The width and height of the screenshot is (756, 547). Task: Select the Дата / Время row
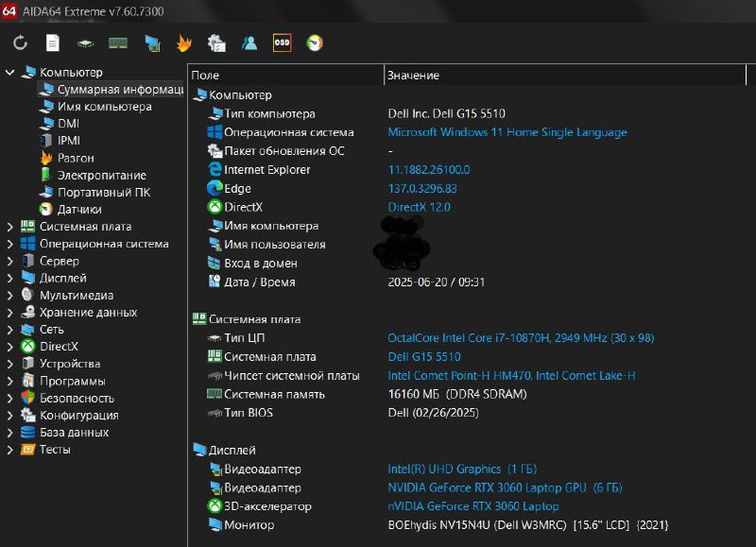[x=468, y=282]
